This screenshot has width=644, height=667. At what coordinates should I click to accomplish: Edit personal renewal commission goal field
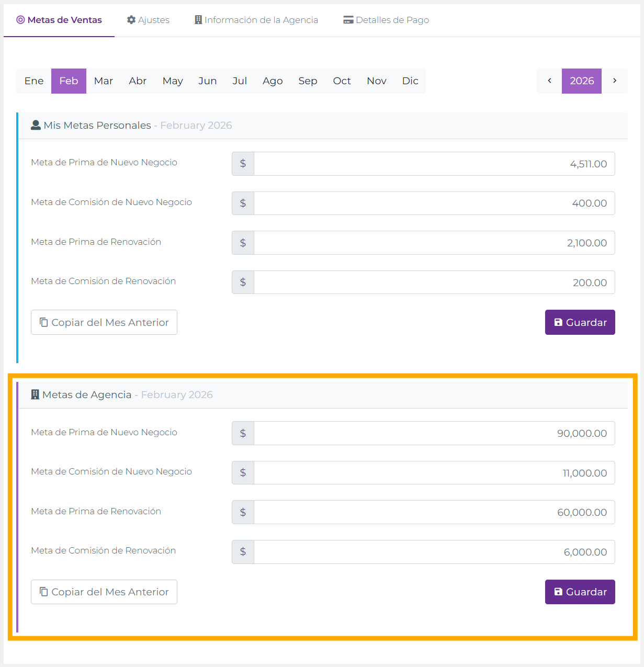click(x=434, y=282)
